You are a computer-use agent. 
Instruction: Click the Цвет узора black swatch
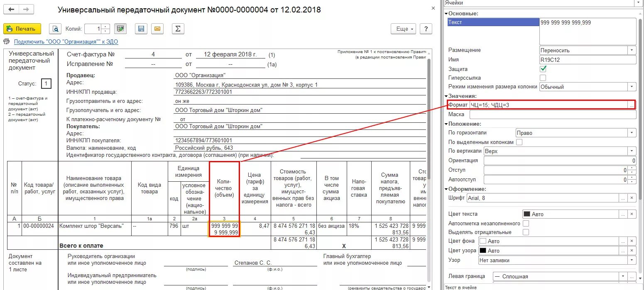tap(483, 251)
